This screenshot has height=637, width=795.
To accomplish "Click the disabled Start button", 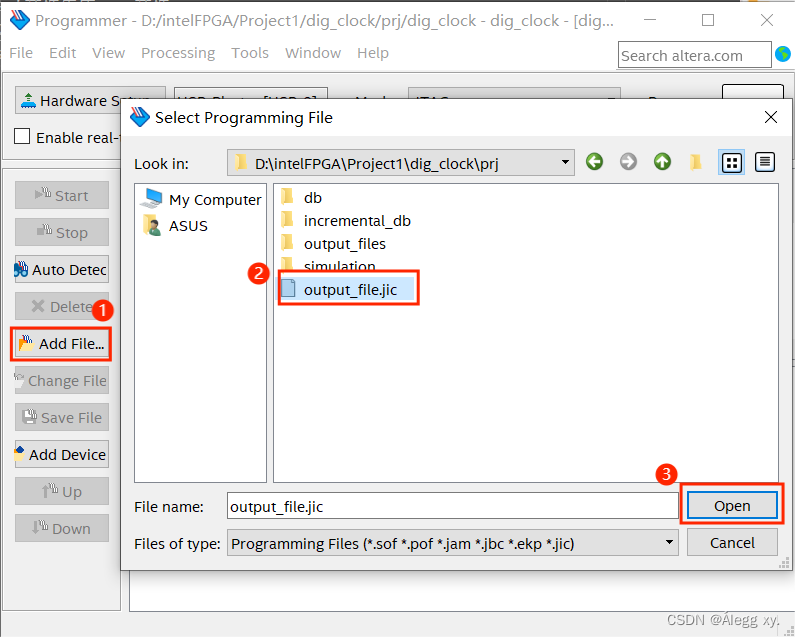I will [x=61, y=195].
